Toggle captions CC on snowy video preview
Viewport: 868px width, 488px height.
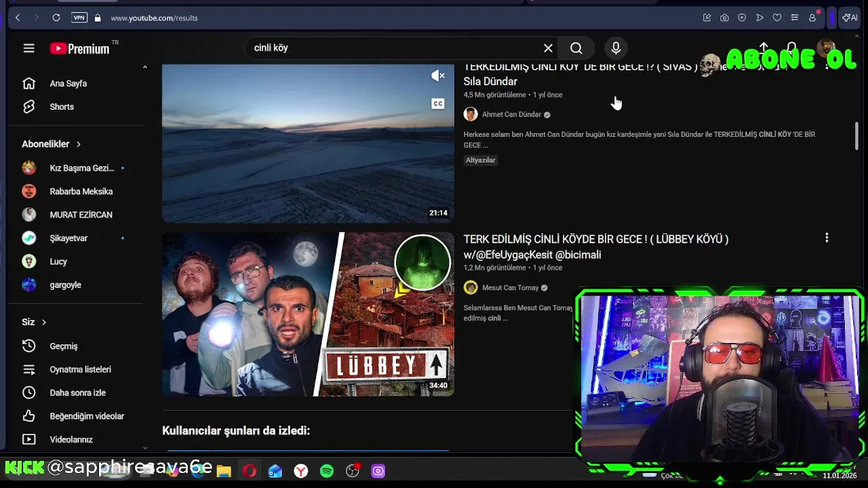pos(438,104)
